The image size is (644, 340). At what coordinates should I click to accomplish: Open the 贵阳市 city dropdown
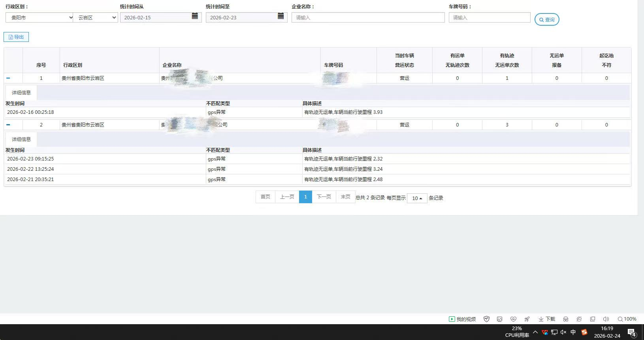(39, 18)
